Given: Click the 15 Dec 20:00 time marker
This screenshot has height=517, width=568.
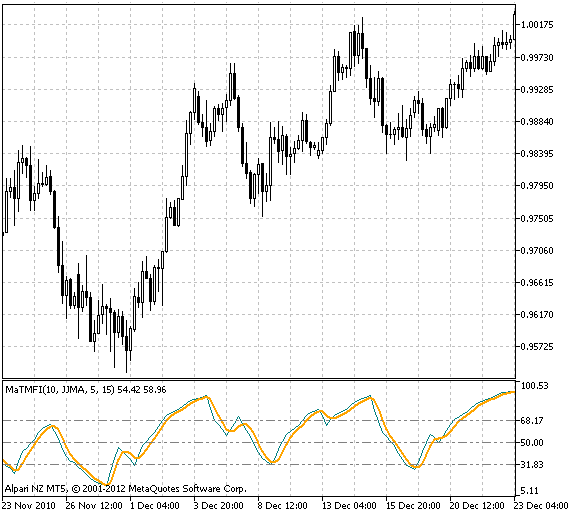Looking at the screenshot, I should point(413,505).
